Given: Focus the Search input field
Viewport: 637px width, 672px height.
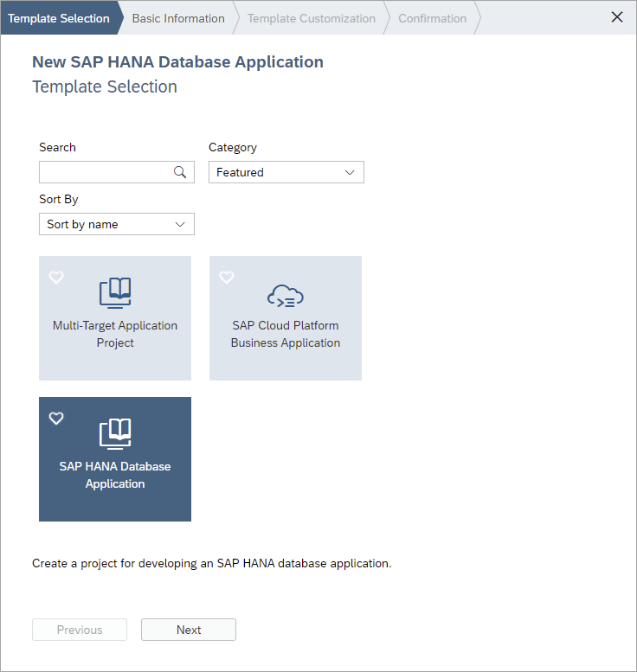Looking at the screenshot, I should [x=117, y=172].
